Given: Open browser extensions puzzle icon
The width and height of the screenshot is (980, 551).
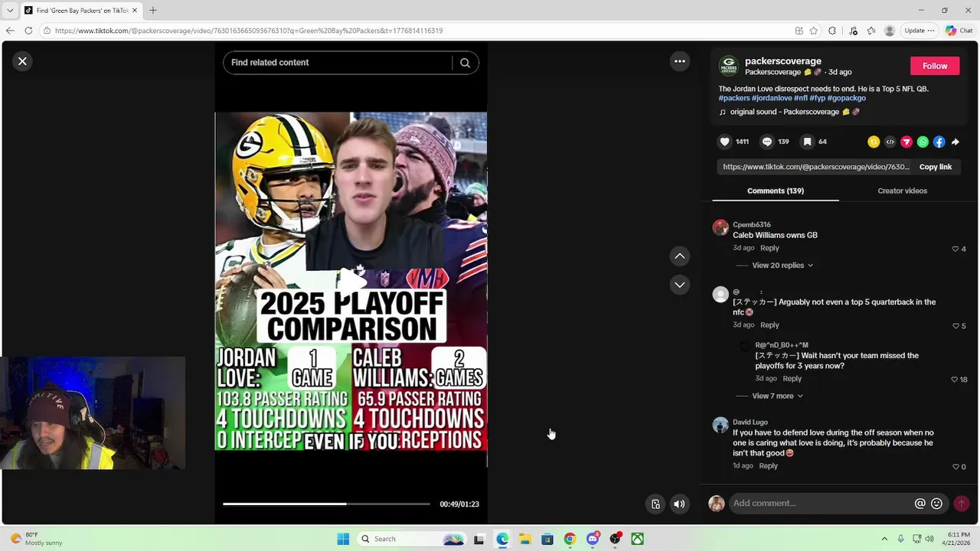Looking at the screenshot, I should pyautogui.click(x=832, y=31).
